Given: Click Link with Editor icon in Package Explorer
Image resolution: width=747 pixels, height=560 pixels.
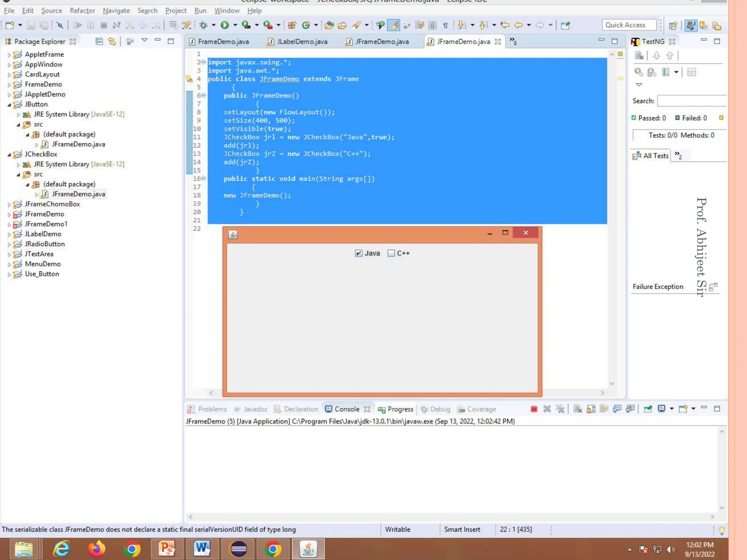Looking at the screenshot, I should (x=112, y=41).
